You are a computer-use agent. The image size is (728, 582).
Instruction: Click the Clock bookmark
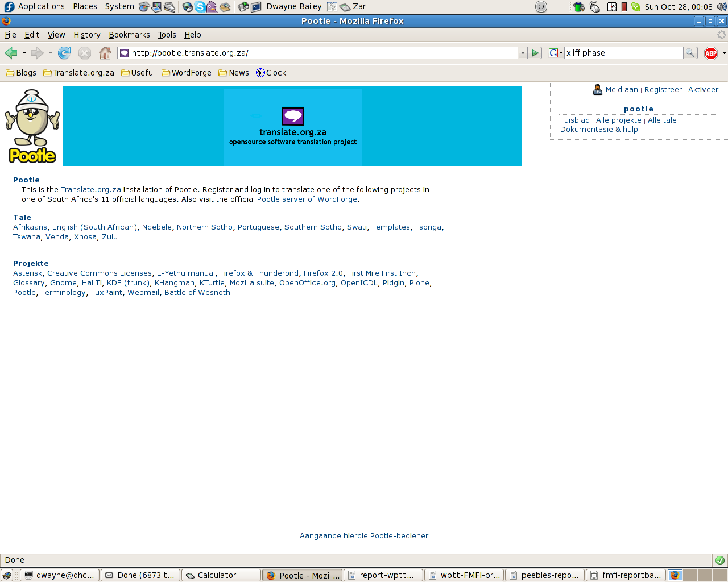point(271,73)
